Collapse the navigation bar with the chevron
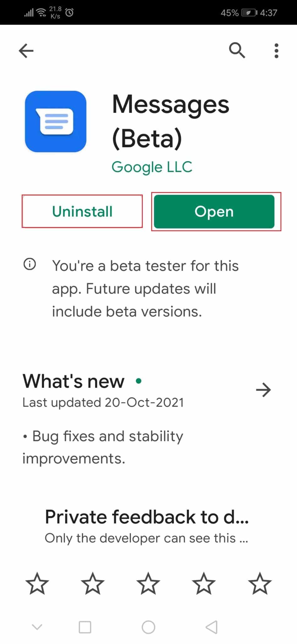 point(37,626)
